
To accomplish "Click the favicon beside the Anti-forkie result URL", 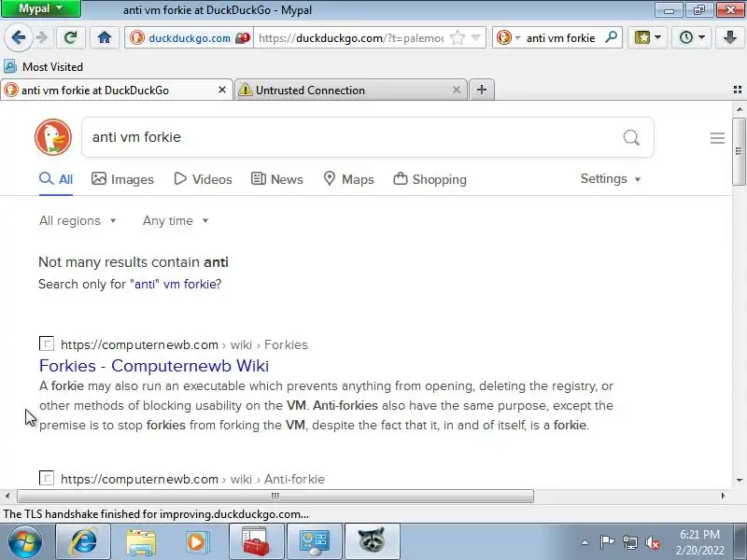I will 46,478.
